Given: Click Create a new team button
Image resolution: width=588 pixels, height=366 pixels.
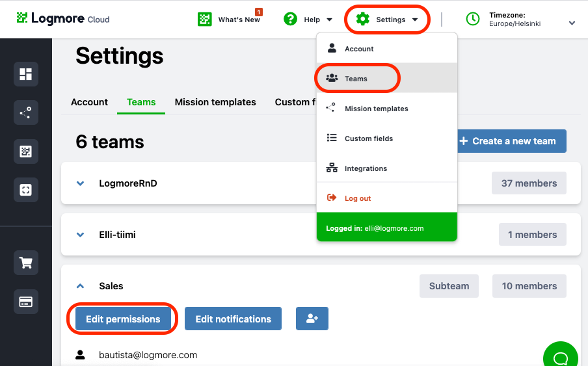Looking at the screenshot, I should coord(512,141).
